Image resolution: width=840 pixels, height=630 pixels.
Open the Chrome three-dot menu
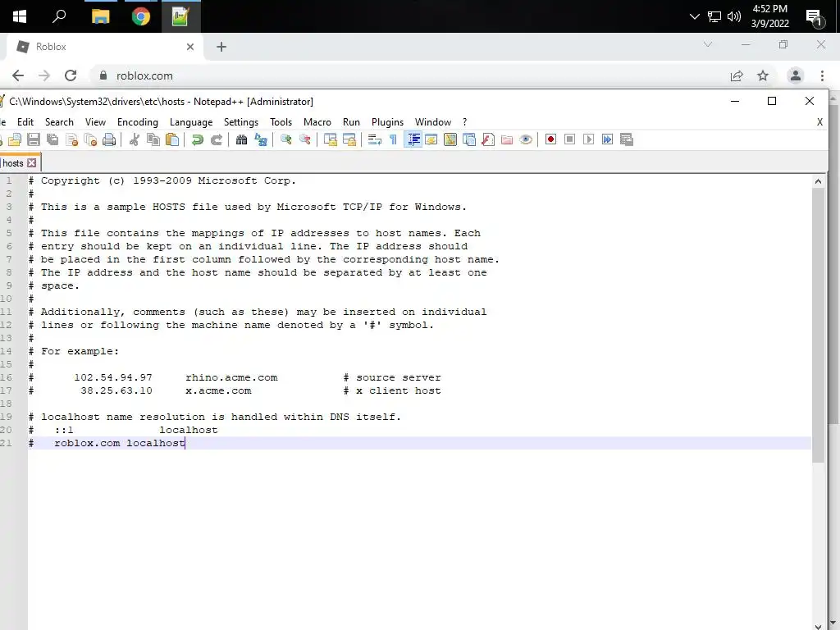tap(822, 75)
